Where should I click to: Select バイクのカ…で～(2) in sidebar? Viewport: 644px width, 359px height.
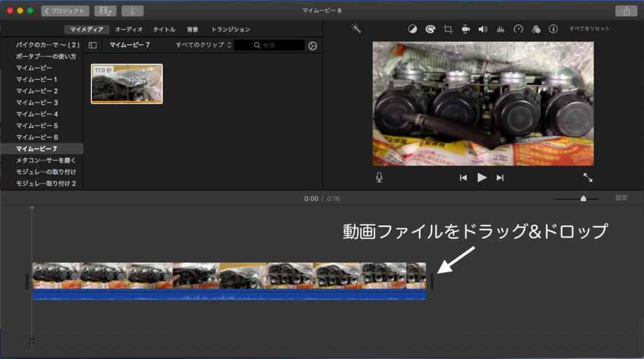click(x=48, y=45)
